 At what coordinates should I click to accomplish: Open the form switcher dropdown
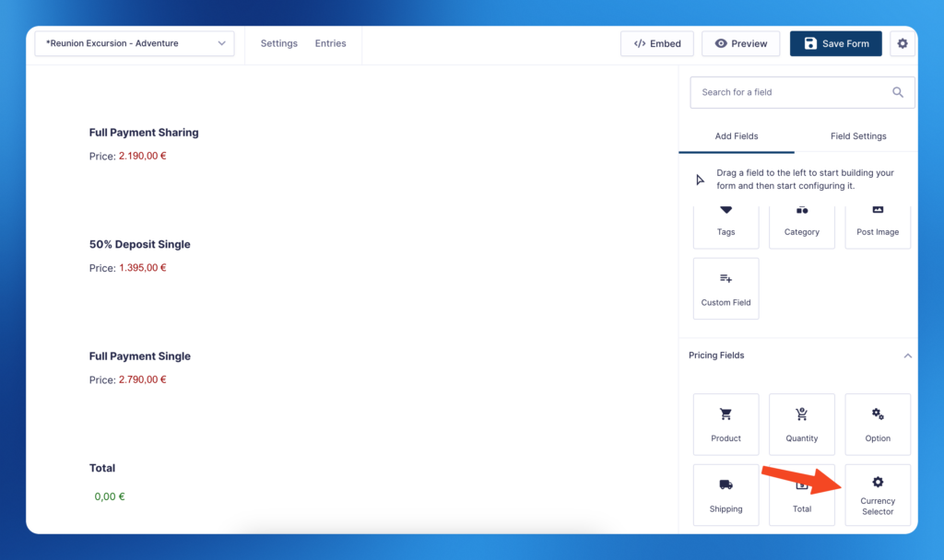point(135,43)
